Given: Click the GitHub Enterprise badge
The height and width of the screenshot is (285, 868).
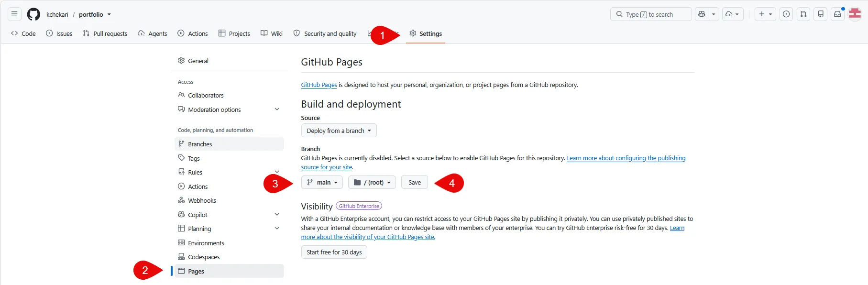Looking at the screenshot, I should (x=359, y=206).
